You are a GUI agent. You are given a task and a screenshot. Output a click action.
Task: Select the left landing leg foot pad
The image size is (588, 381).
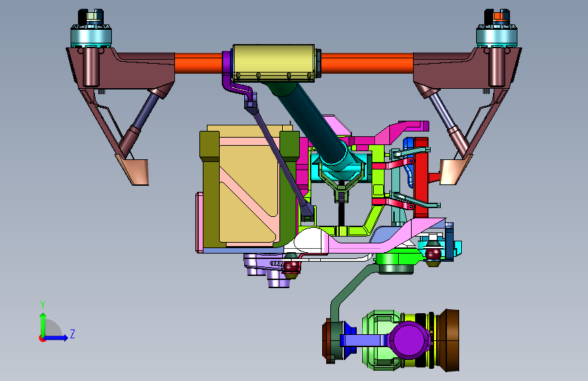133,171
